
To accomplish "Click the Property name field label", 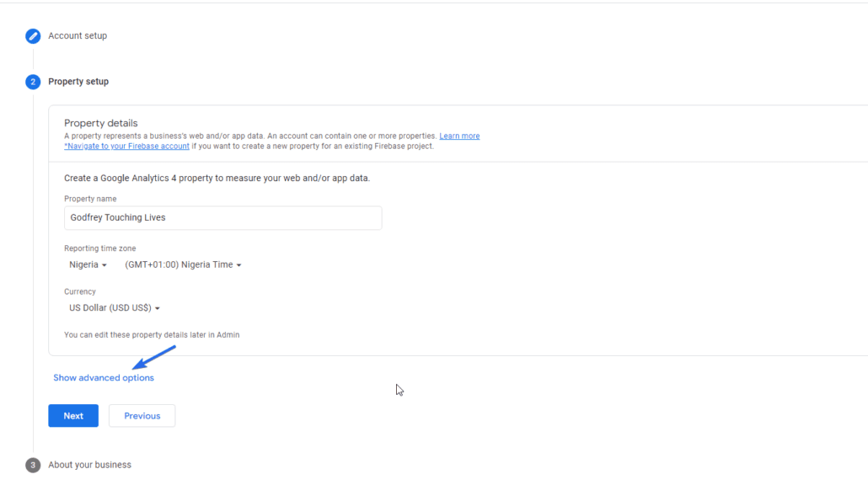I will tap(90, 199).
